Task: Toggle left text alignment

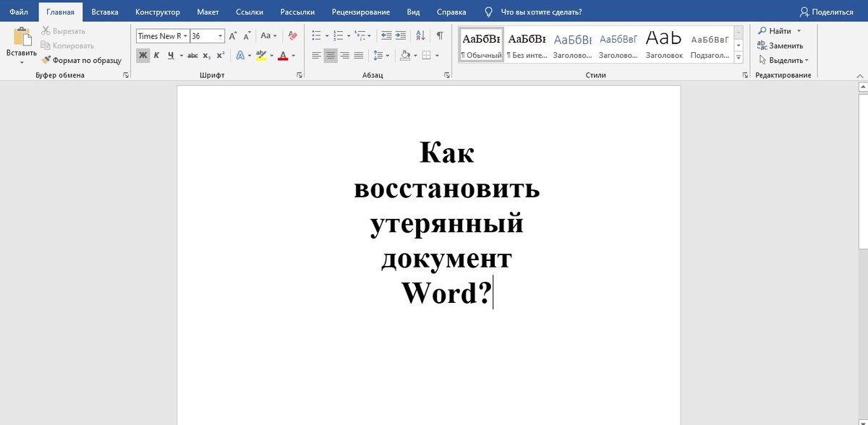Action: coord(316,56)
